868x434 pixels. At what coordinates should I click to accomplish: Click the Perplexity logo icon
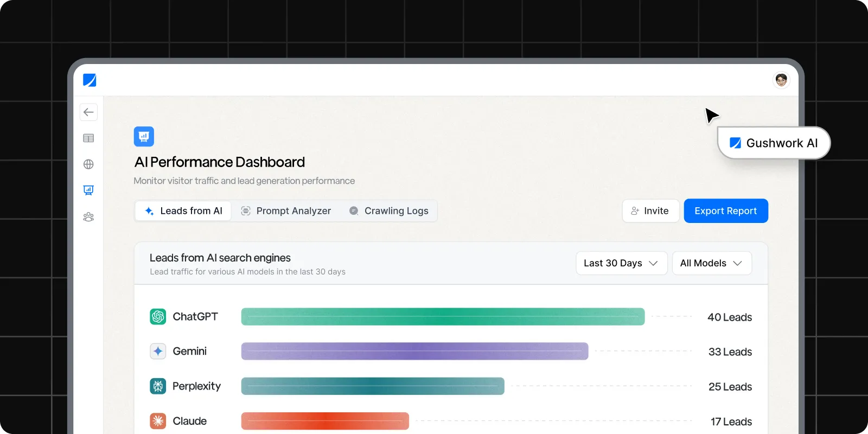158,386
